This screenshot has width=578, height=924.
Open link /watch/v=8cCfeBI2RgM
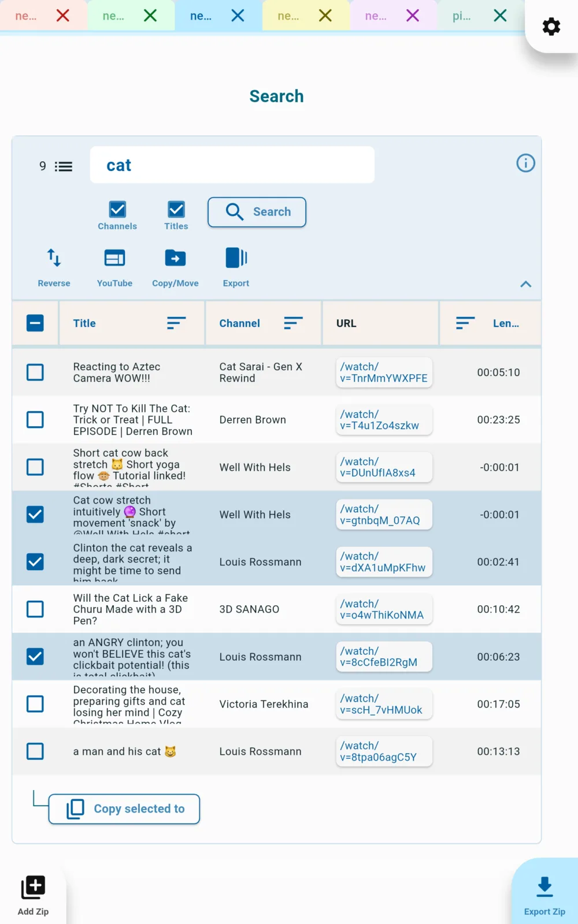click(384, 657)
